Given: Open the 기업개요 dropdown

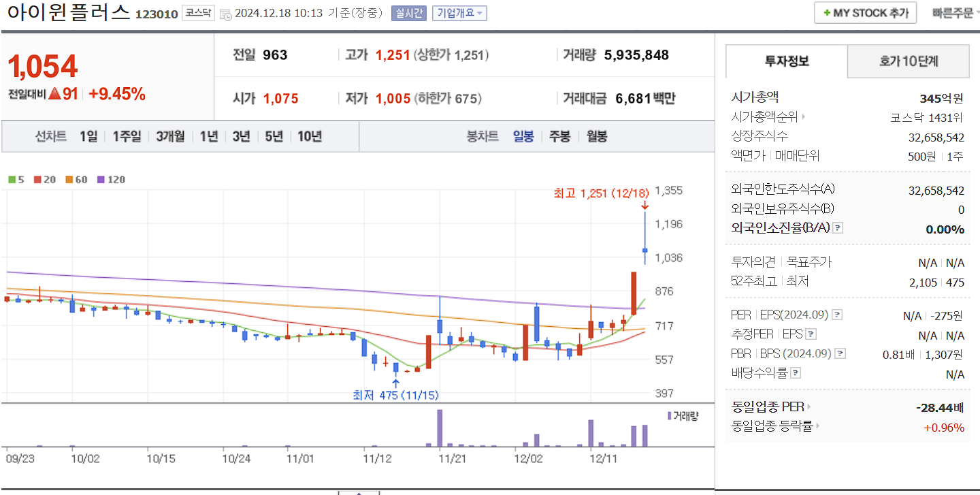Looking at the screenshot, I should [459, 14].
